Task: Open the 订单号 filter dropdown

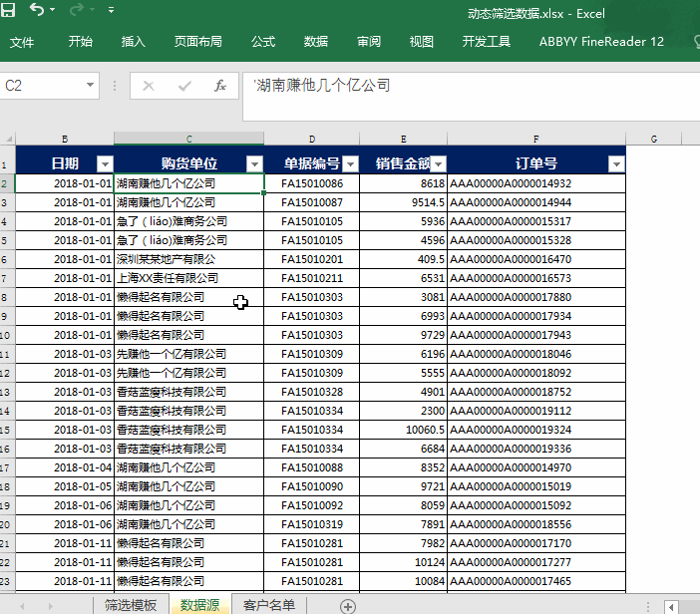Action: pyautogui.click(x=616, y=164)
